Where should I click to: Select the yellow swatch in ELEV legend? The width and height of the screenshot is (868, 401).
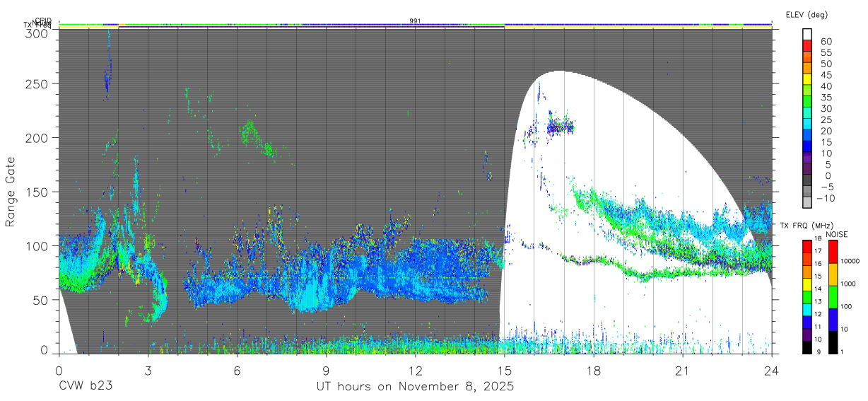(x=807, y=79)
